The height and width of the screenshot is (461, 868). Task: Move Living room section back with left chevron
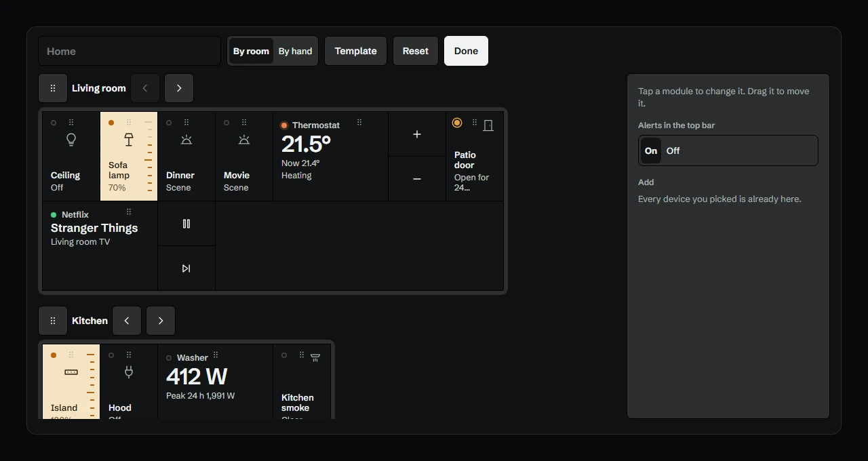click(x=145, y=88)
